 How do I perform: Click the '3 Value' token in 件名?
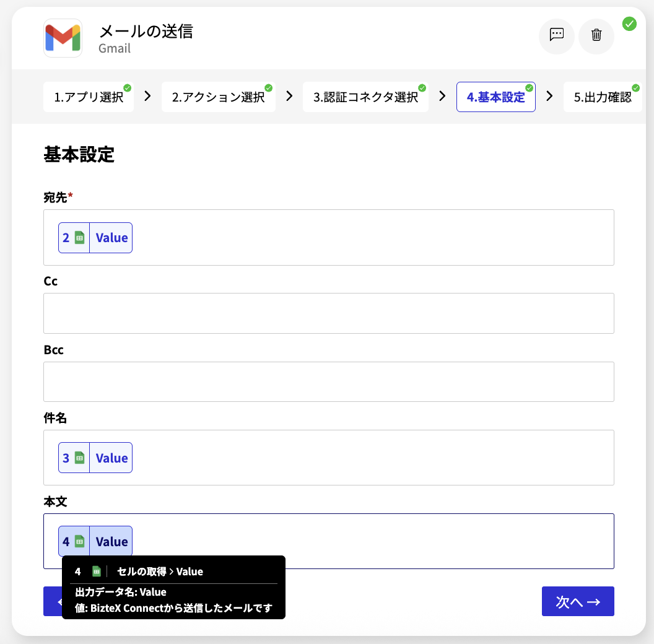tap(95, 458)
